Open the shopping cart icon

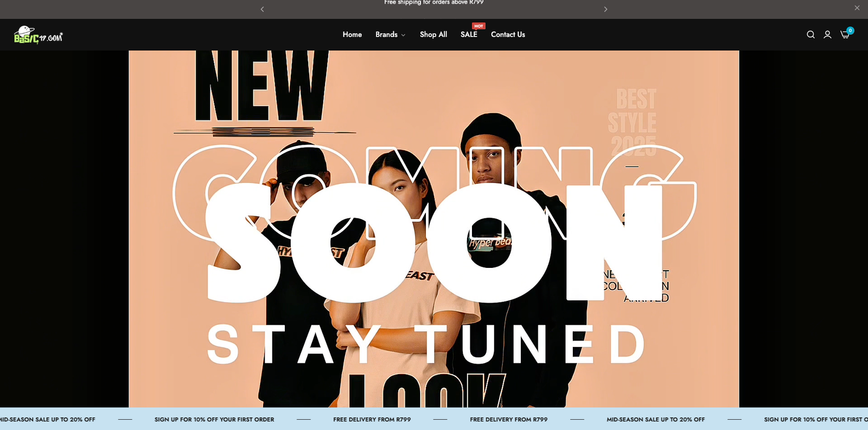(x=845, y=35)
